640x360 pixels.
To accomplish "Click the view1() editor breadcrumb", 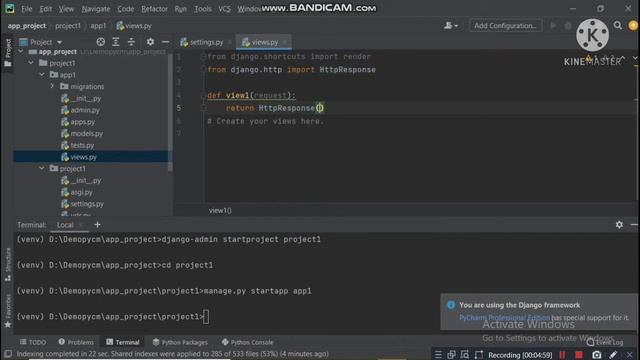I will point(220,211).
